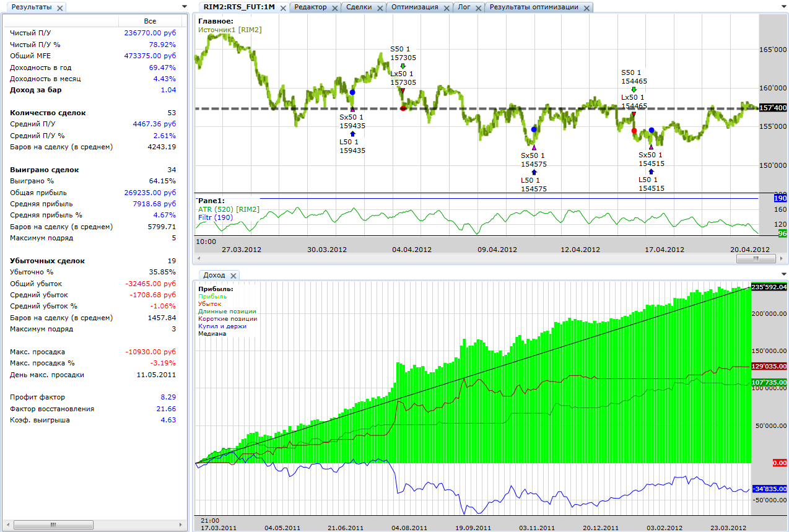Open the chart tabs dropdown arrow
This screenshot has width=789, height=532.
[x=785, y=6]
